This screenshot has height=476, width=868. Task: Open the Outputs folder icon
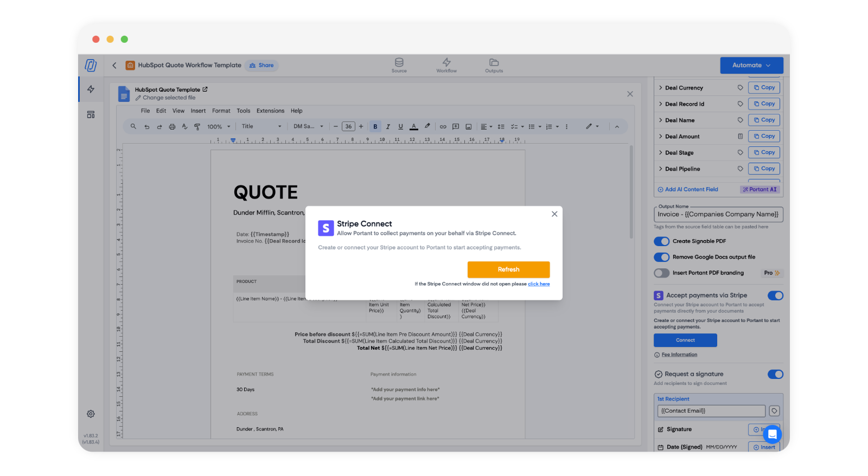click(x=494, y=65)
